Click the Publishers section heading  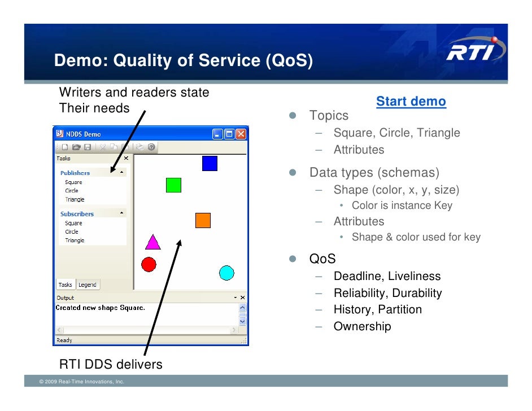(x=75, y=173)
